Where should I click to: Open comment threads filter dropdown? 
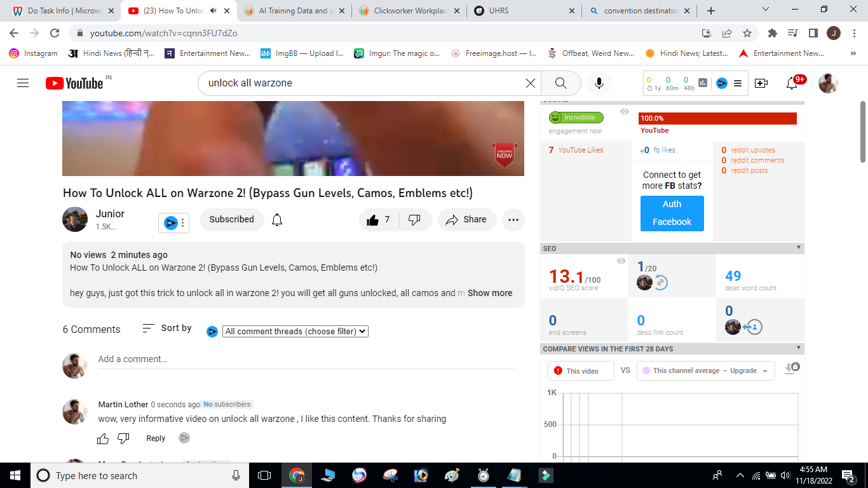point(295,331)
